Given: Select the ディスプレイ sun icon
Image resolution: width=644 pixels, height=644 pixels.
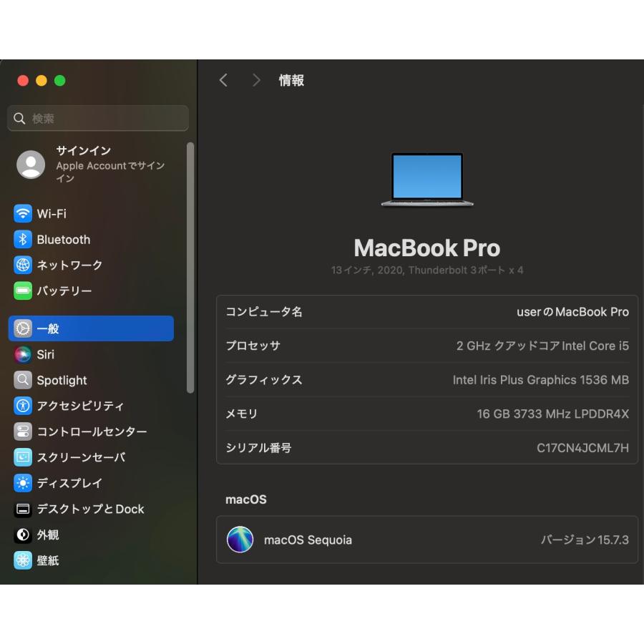Looking at the screenshot, I should 23,483.
